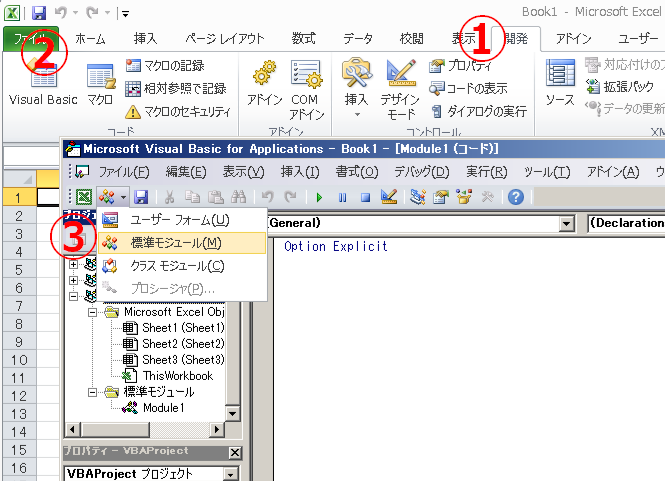Open the アドイン ribbon tab
Screen dimensions: 665x481
point(573,39)
